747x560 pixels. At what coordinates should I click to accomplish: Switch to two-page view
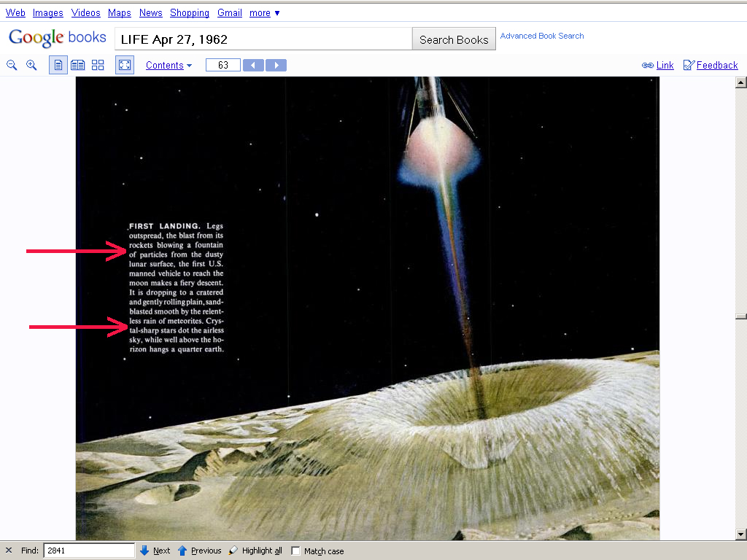pos(77,65)
